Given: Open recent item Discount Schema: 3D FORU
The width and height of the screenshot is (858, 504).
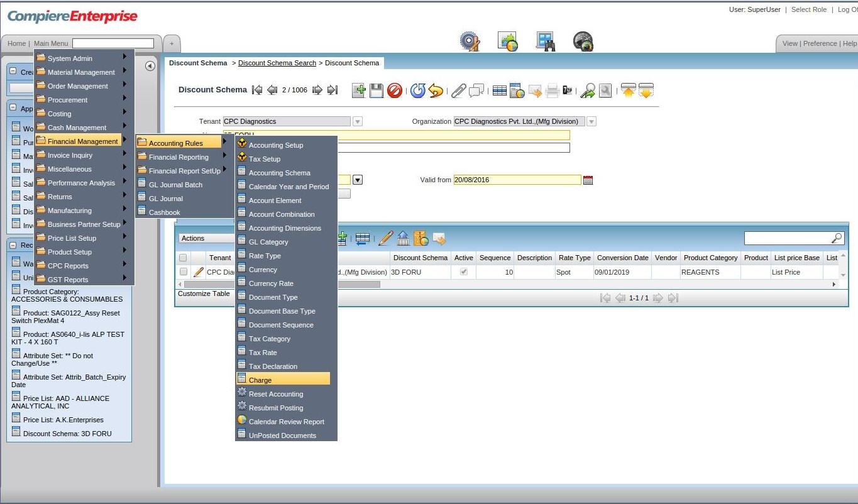Looking at the screenshot, I should point(67,433).
